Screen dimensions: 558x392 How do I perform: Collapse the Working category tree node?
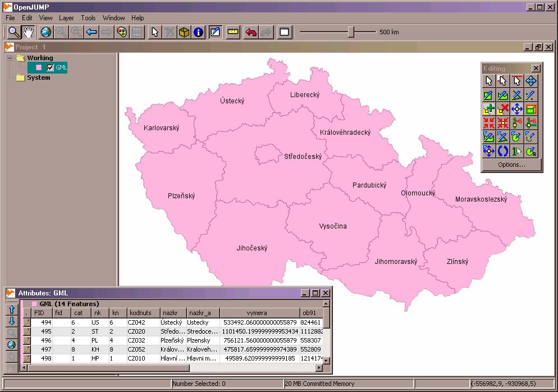pyautogui.click(x=10, y=58)
